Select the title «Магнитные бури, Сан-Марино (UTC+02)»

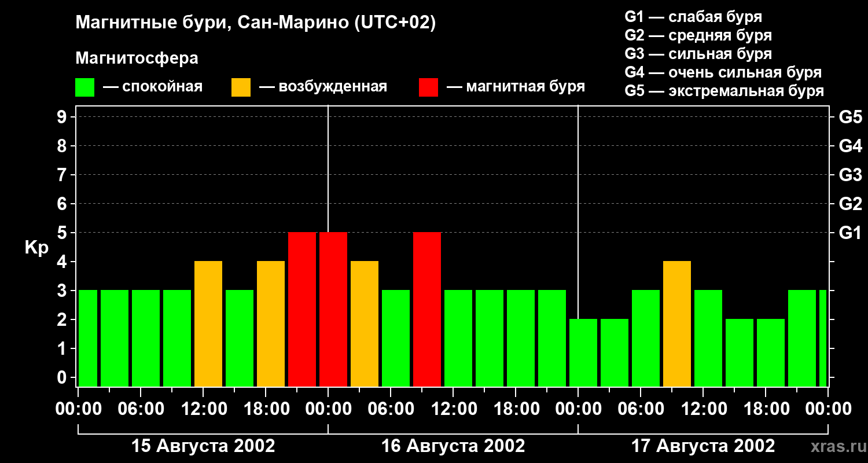coord(255,23)
